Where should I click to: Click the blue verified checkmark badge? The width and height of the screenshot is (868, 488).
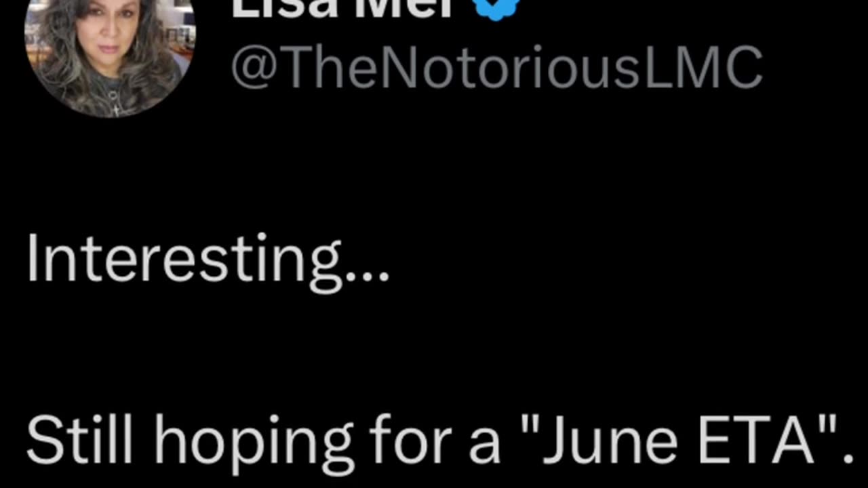pos(496,7)
